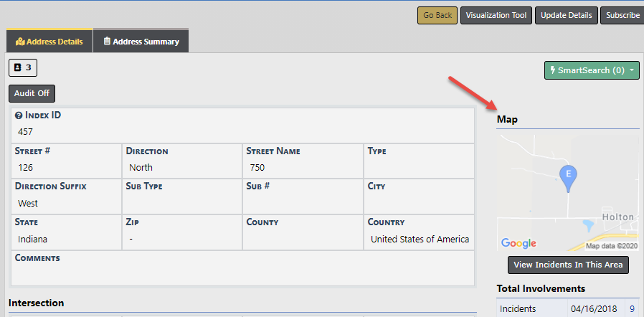Screen dimensions: 644x317
Task: Click the Address Details tab map icon
Action: (x=20, y=42)
